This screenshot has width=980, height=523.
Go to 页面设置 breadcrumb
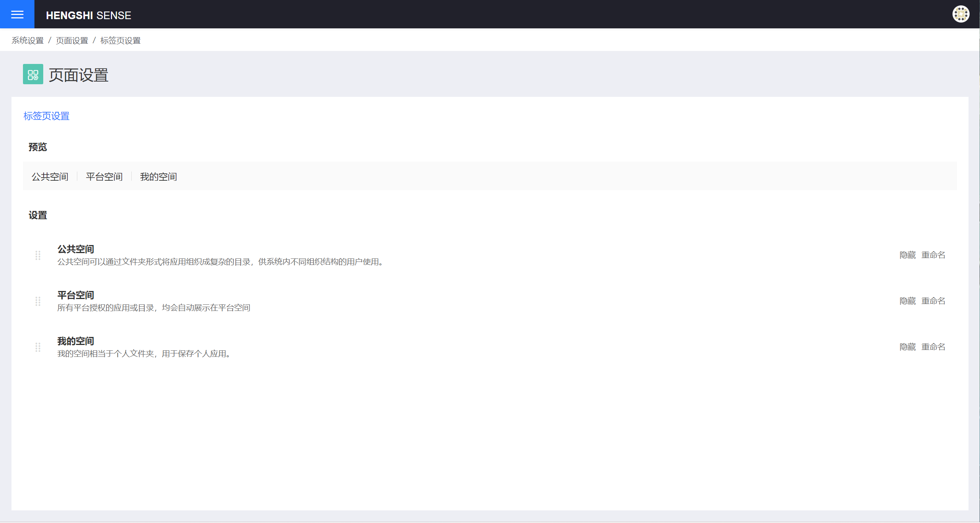coord(72,41)
